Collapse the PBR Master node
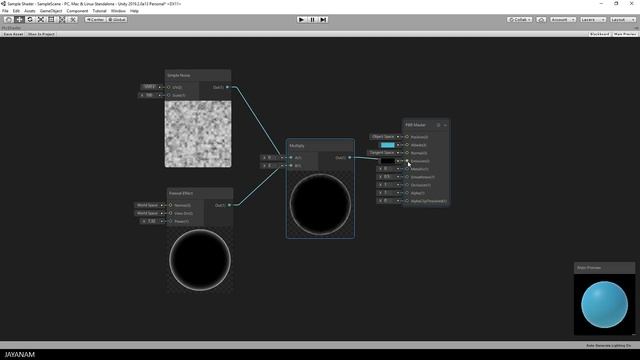 (445, 125)
